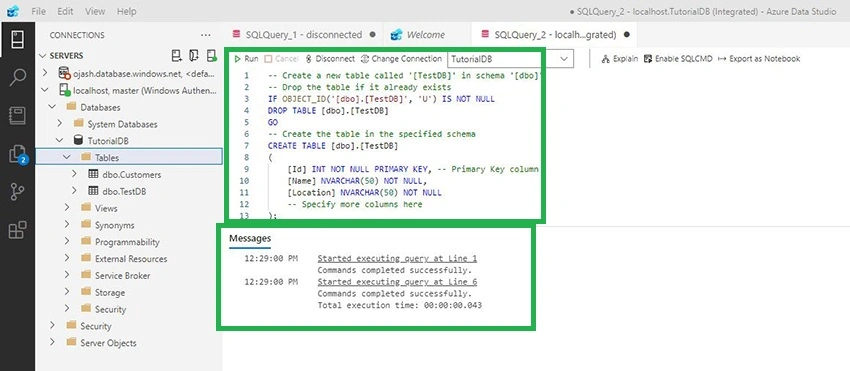The image size is (850, 371).
Task: Select the Messages tab in results panel
Action: [x=250, y=238]
